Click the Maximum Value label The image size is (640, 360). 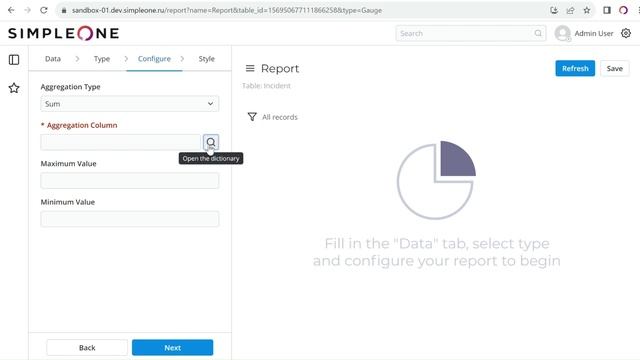pyautogui.click(x=69, y=164)
